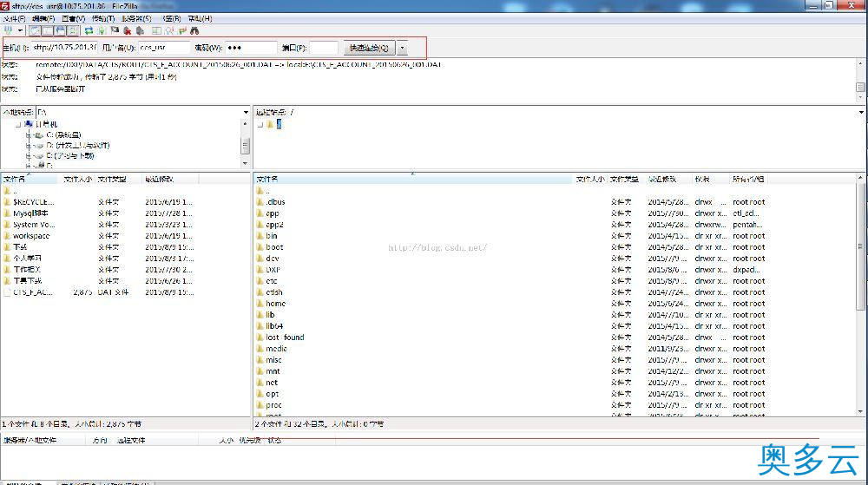Expand the C: drive tree node

29,135
